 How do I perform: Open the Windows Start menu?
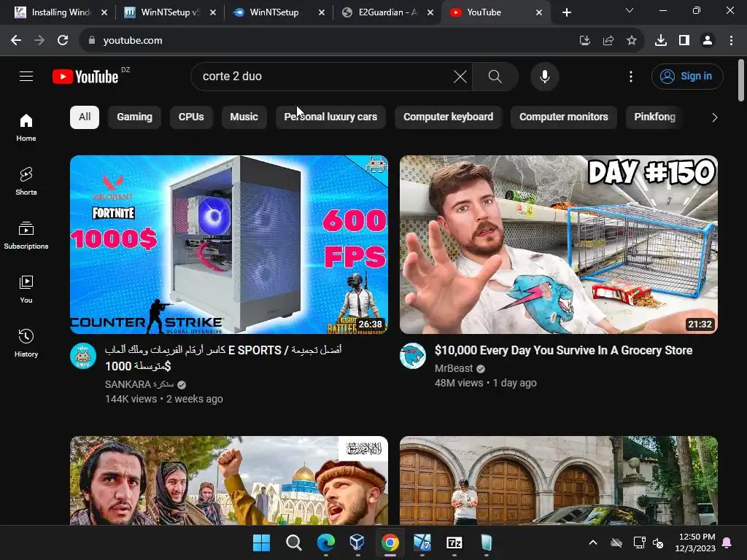[261, 542]
